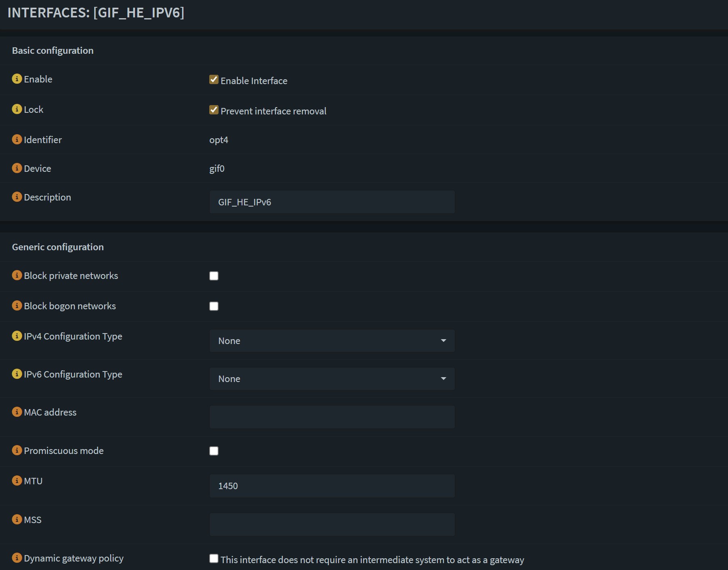
Task: Click the info icon beside Block bogon networks
Action: pyautogui.click(x=17, y=306)
